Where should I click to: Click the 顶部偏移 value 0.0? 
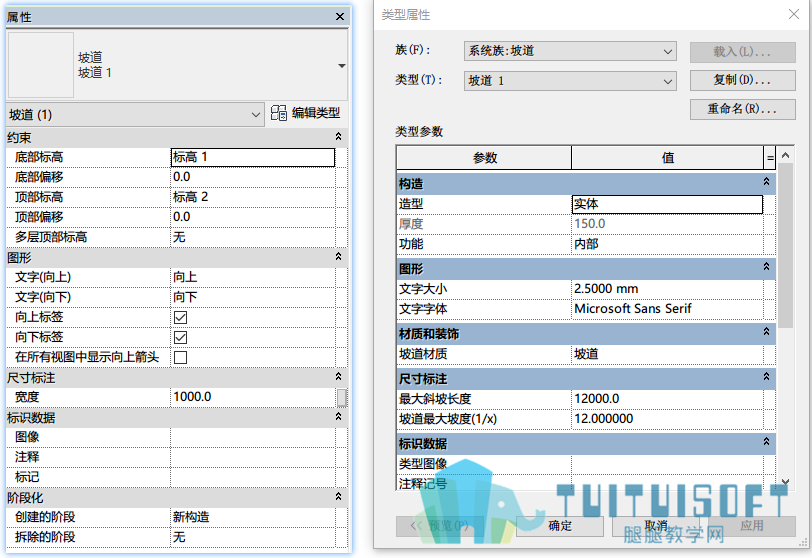click(x=253, y=217)
